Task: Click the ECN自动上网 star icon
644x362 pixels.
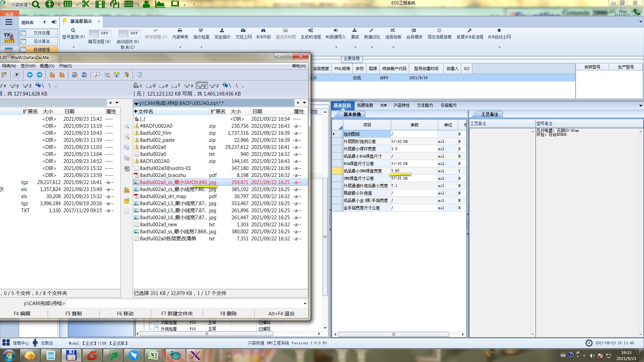Action: [499, 31]
